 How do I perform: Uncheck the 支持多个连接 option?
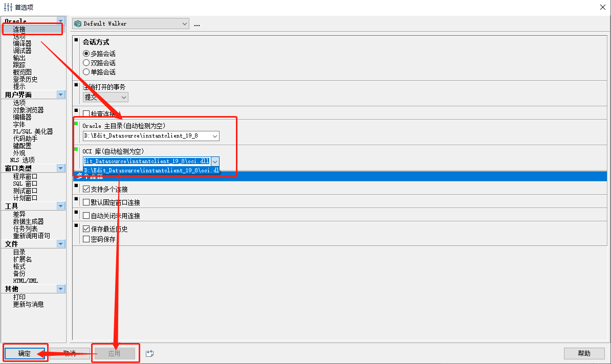(86, 188)
